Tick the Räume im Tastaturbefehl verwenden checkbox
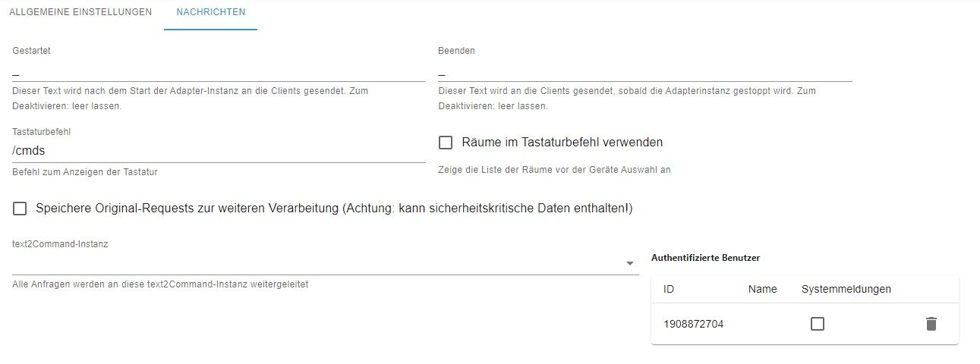Screen dimensions: 980x364 coord(446,143)
